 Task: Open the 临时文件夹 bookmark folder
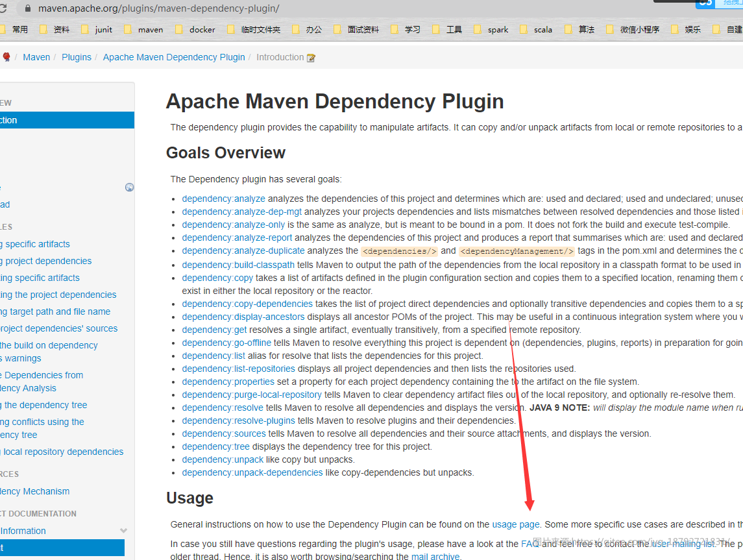coord(254,29)
